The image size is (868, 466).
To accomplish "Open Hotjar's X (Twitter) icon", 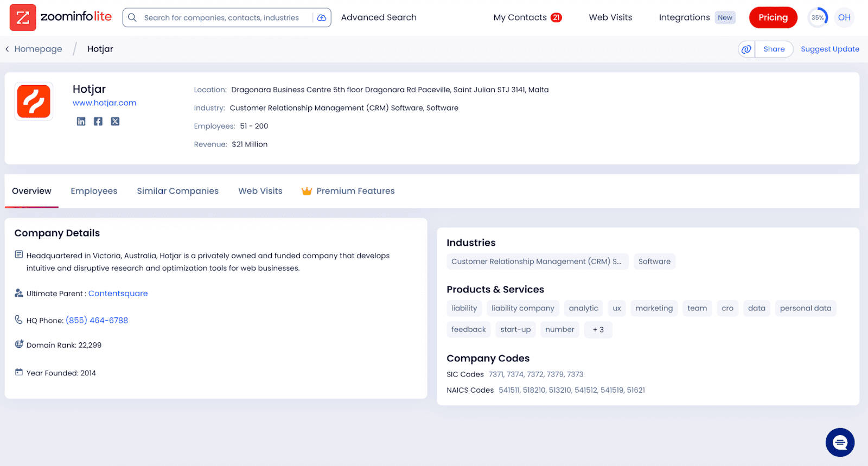I will click(115, 122).
